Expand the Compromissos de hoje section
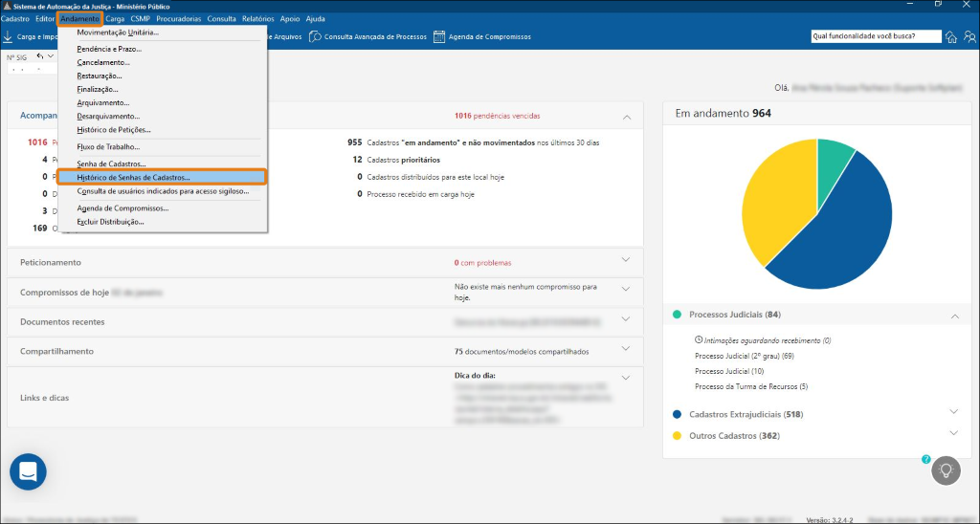 pos(626,289)
